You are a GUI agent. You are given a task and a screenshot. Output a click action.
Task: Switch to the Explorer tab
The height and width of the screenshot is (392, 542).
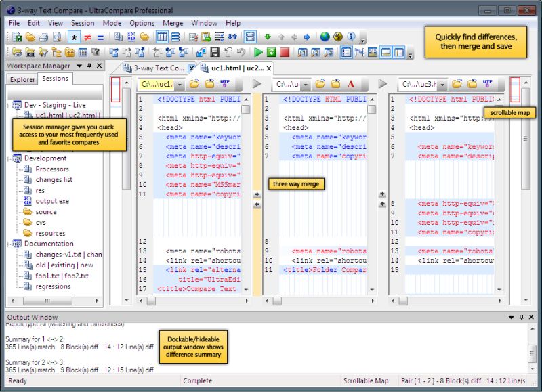click(x=22, y=79)
